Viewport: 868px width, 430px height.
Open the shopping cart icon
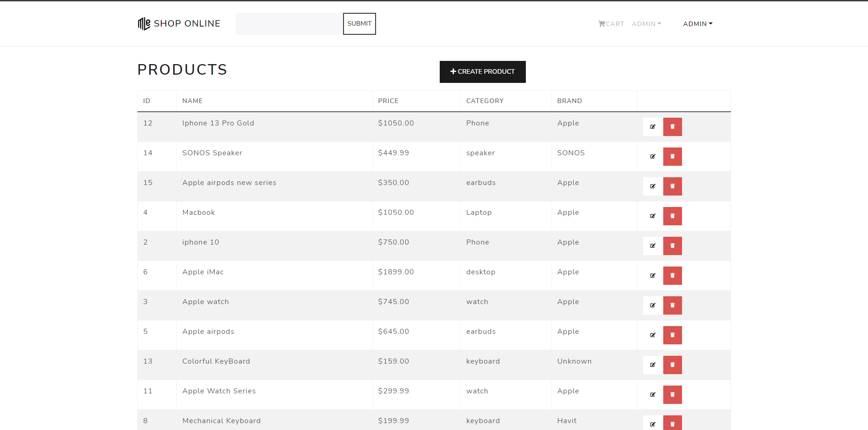coord(601,23)
